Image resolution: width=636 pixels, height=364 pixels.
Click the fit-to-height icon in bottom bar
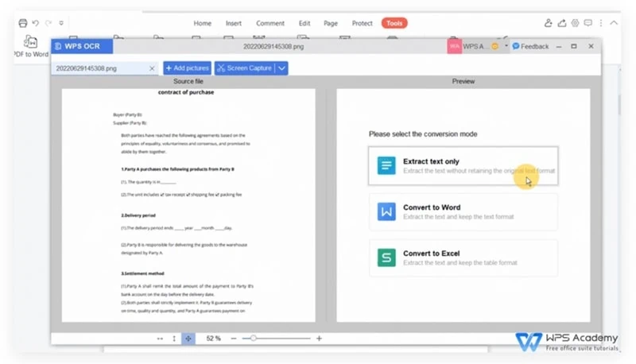pos(174,339)
